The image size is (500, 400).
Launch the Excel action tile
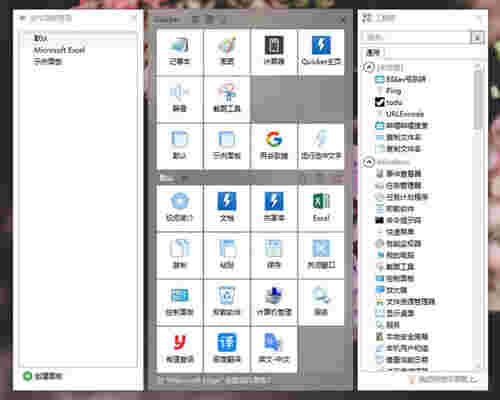[321, 208]
